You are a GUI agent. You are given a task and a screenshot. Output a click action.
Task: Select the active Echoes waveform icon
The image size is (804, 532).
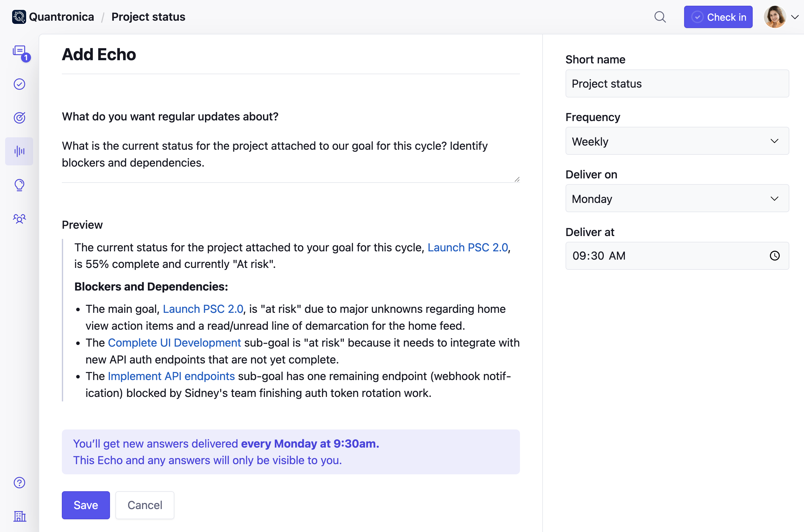[19, 151]
